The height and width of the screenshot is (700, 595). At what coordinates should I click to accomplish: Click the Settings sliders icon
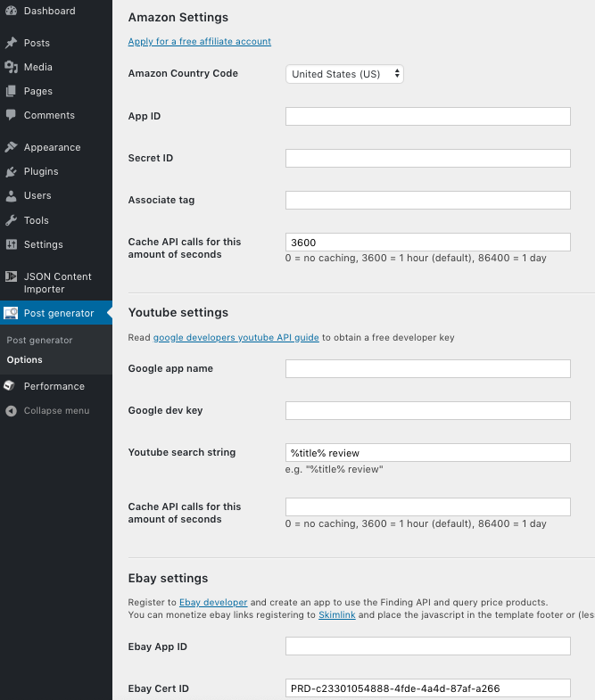point(12,244)
